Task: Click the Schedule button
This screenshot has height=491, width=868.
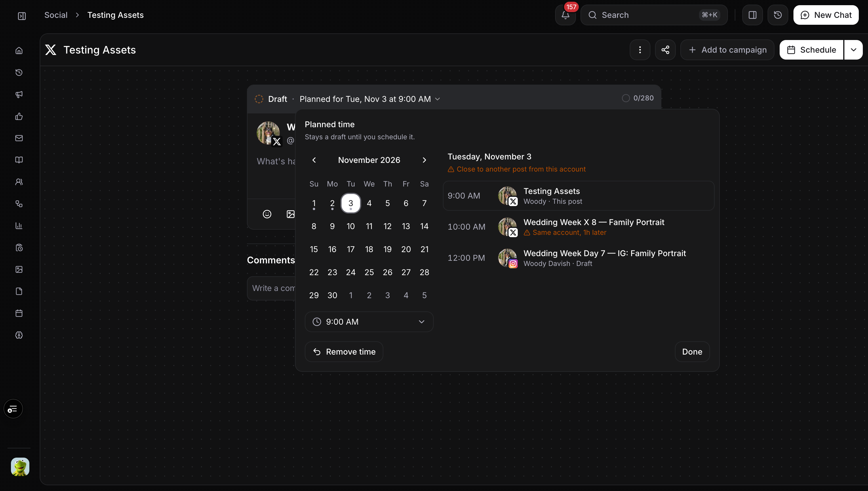Action: click(x=811, y=50)
